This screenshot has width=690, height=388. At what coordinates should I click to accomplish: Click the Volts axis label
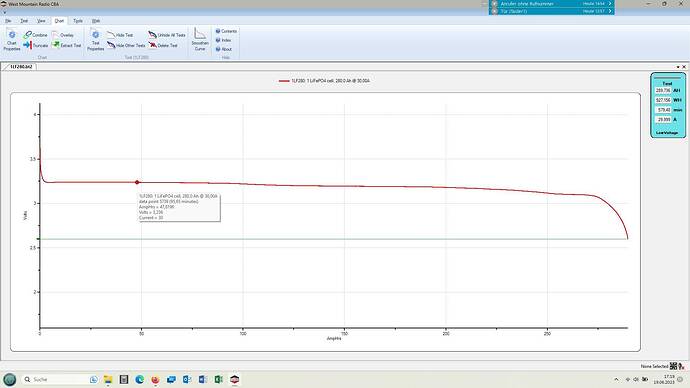click(x=25, y=216)
